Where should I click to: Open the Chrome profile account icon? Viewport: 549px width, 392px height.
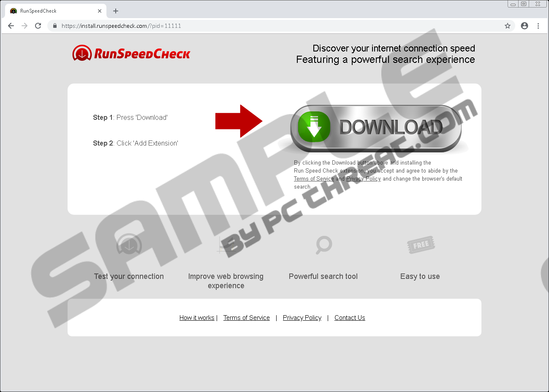click(525, 26)
